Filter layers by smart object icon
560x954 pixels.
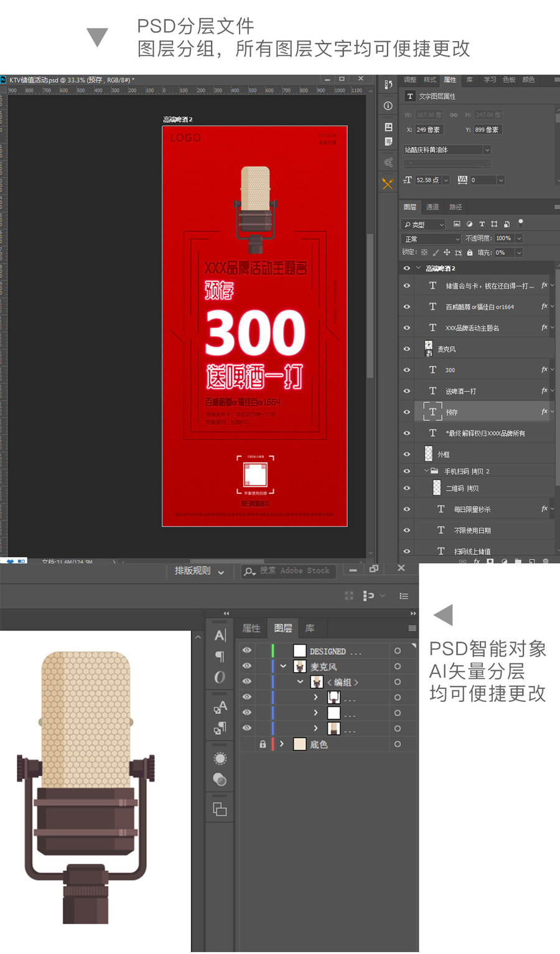tap(506, 224)
